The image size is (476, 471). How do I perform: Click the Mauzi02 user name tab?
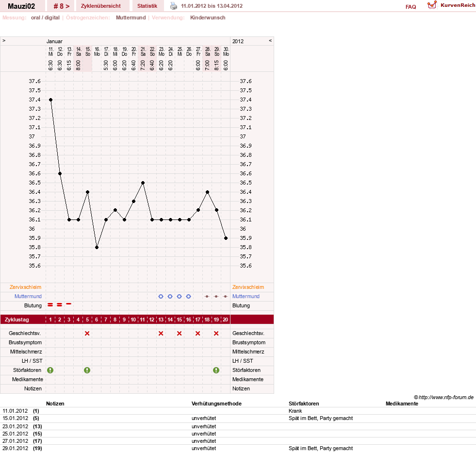point(21,6)
